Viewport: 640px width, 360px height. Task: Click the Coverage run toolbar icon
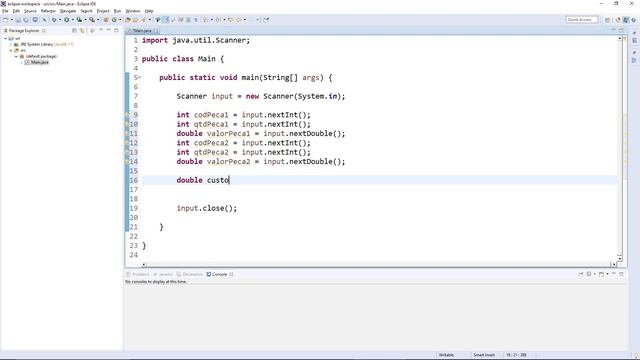tap(79, 20)
